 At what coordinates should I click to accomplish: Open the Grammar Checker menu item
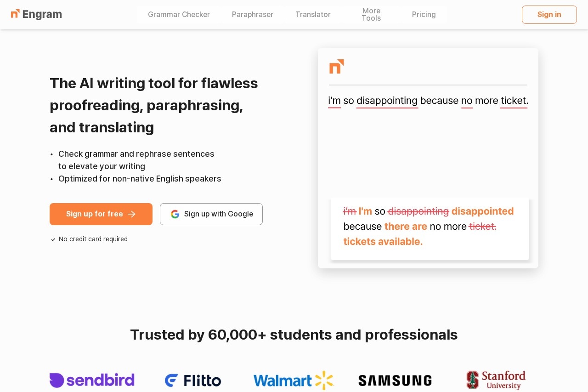tap(179, 15)
